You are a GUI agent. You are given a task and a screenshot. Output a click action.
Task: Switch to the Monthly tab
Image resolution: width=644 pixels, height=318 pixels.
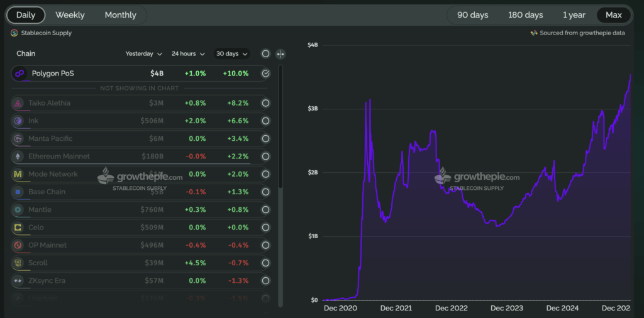click(120, 15)
